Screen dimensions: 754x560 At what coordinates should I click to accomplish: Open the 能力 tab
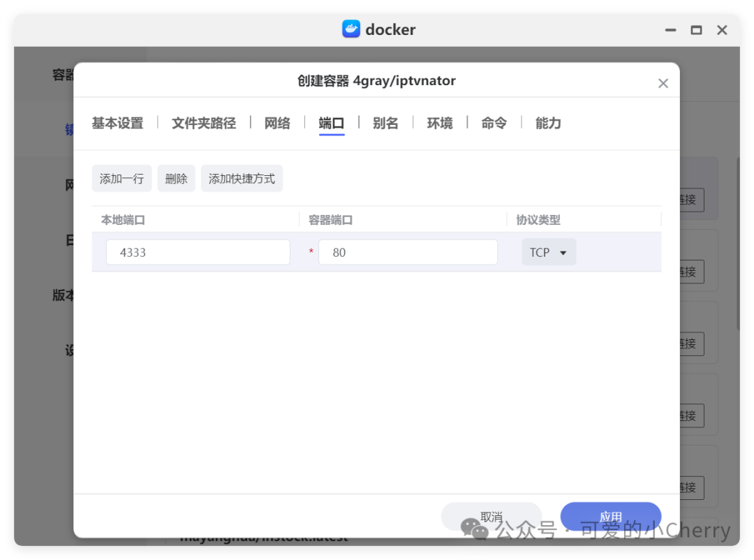click(548, 123)
